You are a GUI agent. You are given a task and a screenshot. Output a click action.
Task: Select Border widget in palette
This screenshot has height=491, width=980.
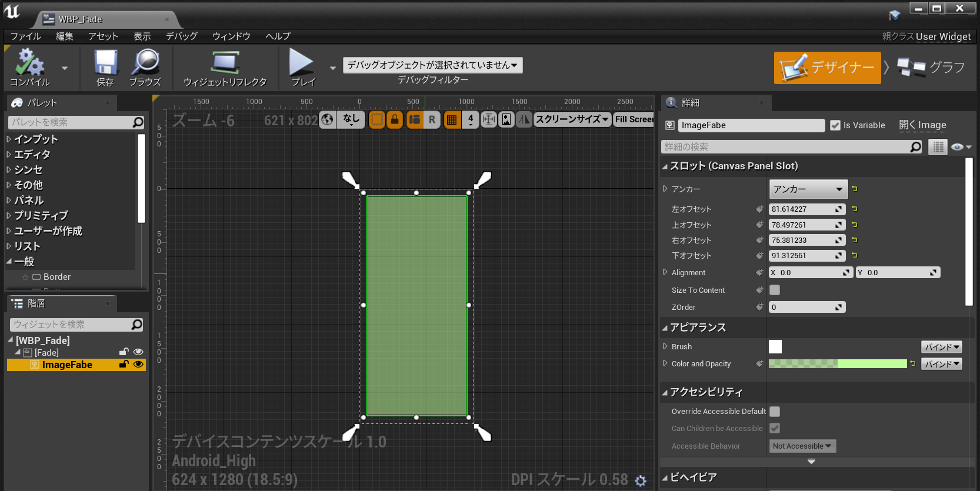click(57, 277)
